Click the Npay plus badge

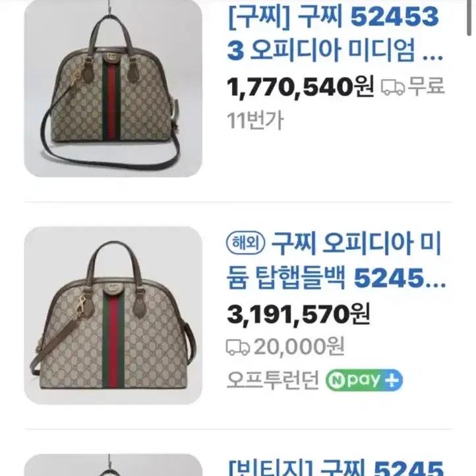(364, 380)
